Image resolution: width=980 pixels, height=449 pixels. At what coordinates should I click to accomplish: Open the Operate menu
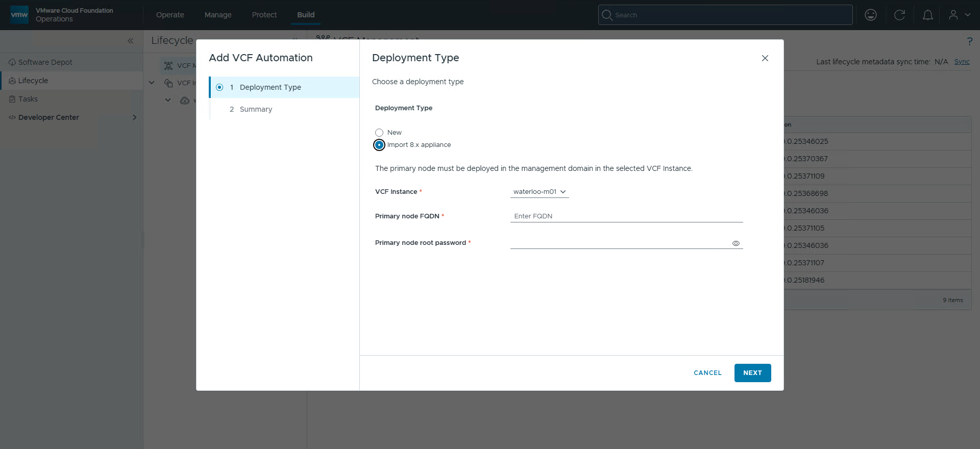click(170, 15)
